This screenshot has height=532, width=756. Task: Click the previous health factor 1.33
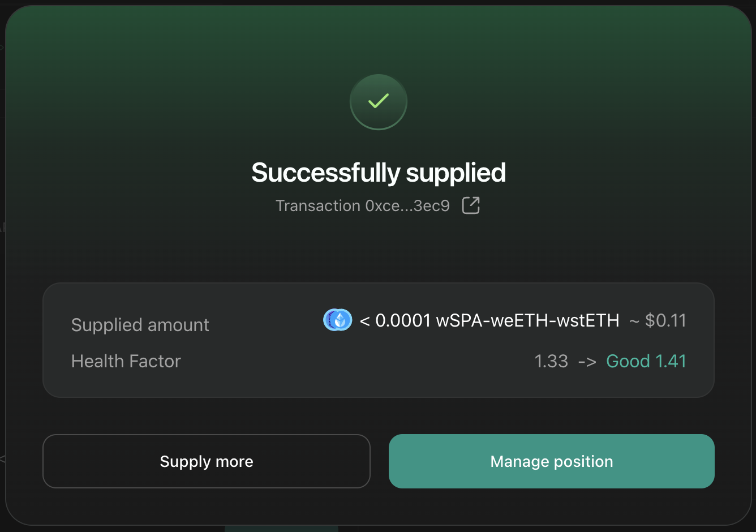tap(551, 361)
